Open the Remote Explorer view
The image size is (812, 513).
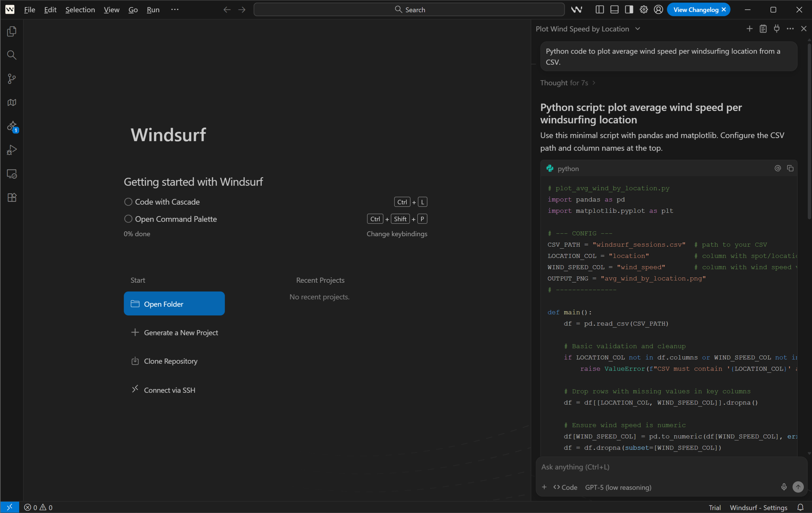coord(12,174)
